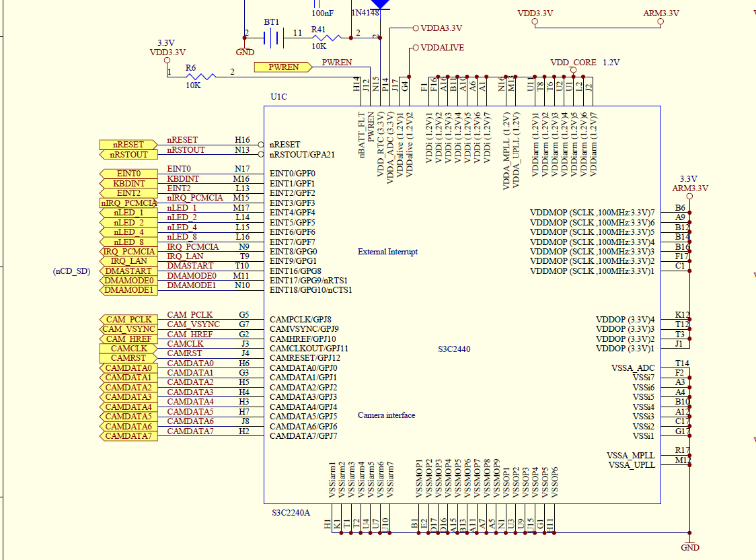The image size is (756, 560).
Task: Select the yellow nRSTOUT port symbol
Action: [128, 155]
